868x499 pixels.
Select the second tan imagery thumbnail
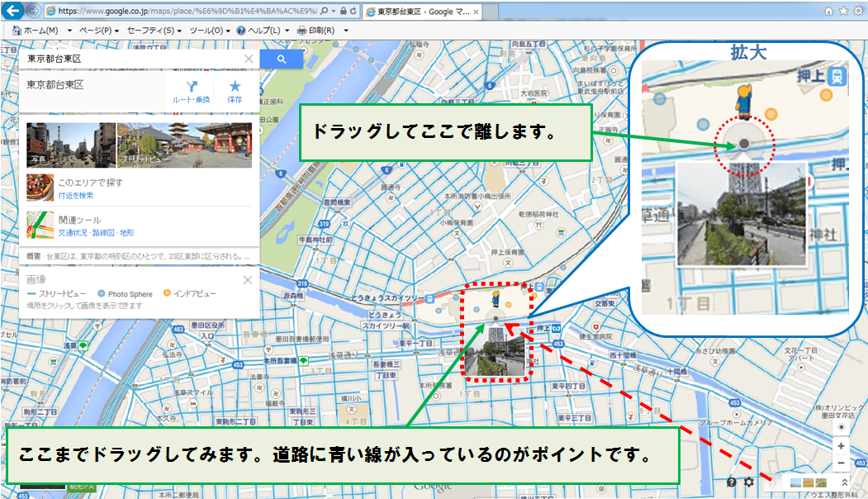(x=809, y=482)
